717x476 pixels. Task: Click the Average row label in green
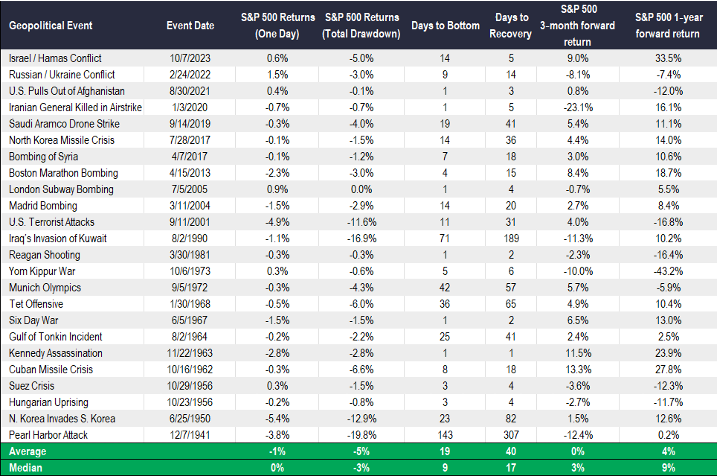28,452
